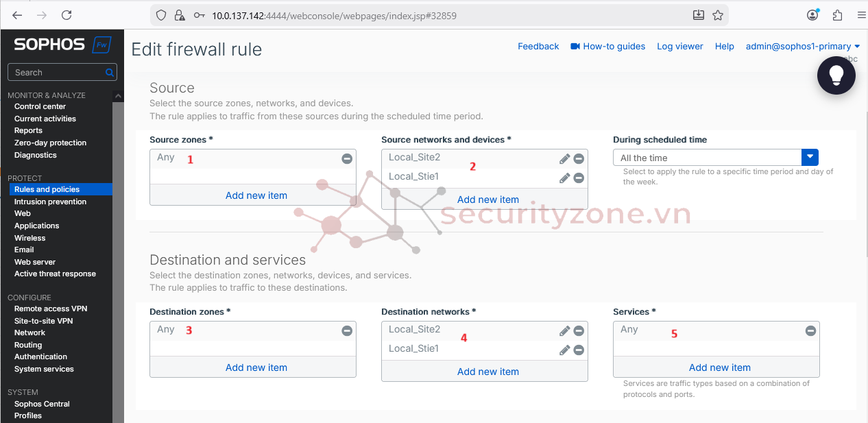Collapse the sidebar menu using the arrow
Viewport: 868px width, 423px height.
click(118, 96)
